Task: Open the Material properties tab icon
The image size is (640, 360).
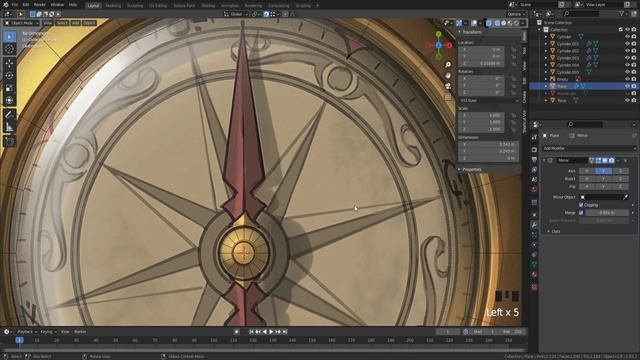Action: [x=534, y=274]
